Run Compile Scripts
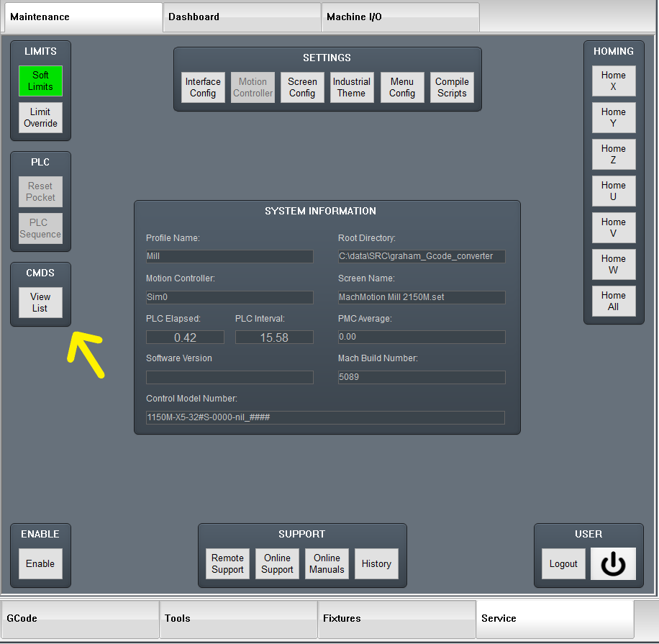Image resolution: width=659 pixels, height=644 pixels. click(x=452, y=88)
